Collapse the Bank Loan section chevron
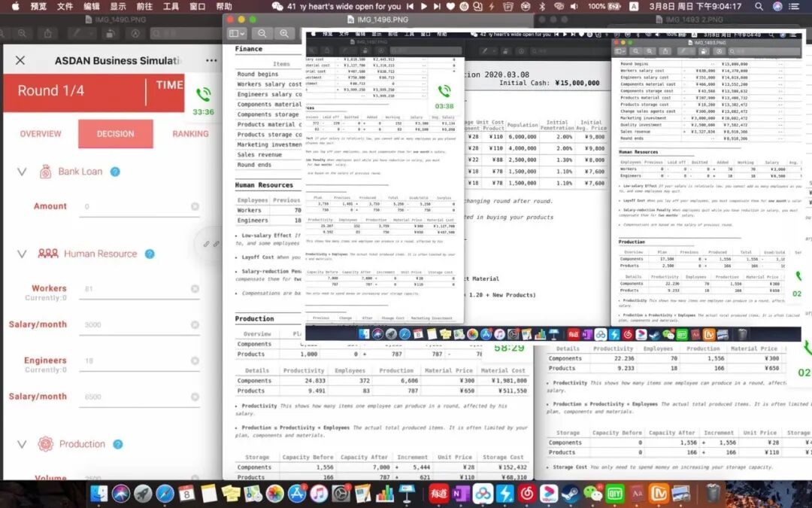Screen dimensions: 812x508 [x=22, y=172]
